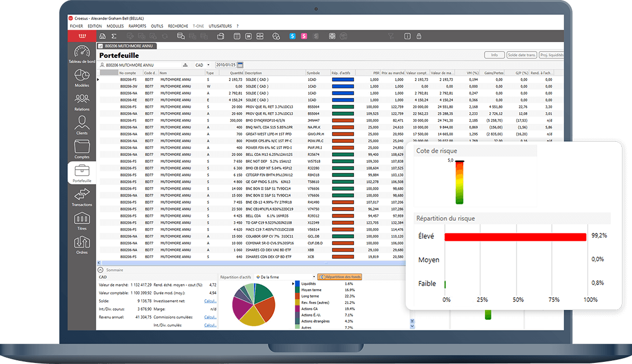Image resolution: width=632 pixels, height=364 pixels.
Task: Click the padlock toolbar icon
Action: tap(419, 36)
